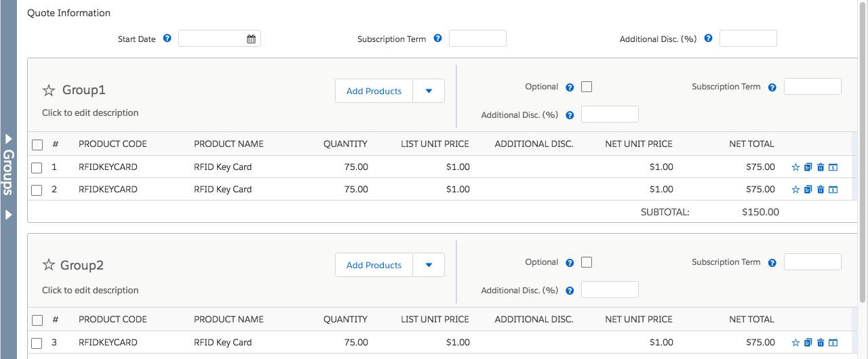The height and width of the screenshot is (359, 868).
Task: Open calendar picker for Start Date
Action: point(251,39)
